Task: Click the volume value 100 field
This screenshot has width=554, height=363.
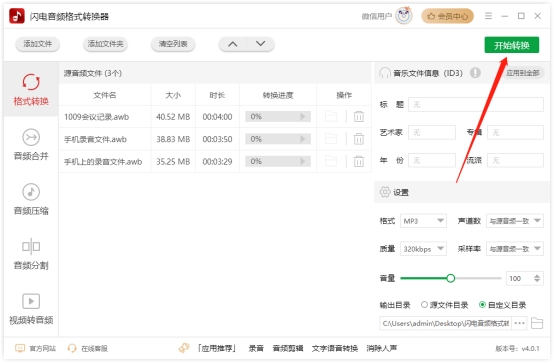Action: (x=519, y=278)
